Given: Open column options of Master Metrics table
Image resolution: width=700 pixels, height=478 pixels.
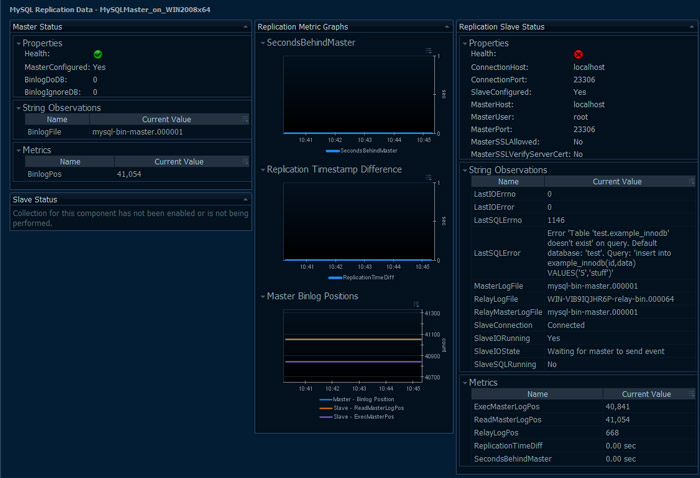Looking at the screenshot, I should click(246, 162).
